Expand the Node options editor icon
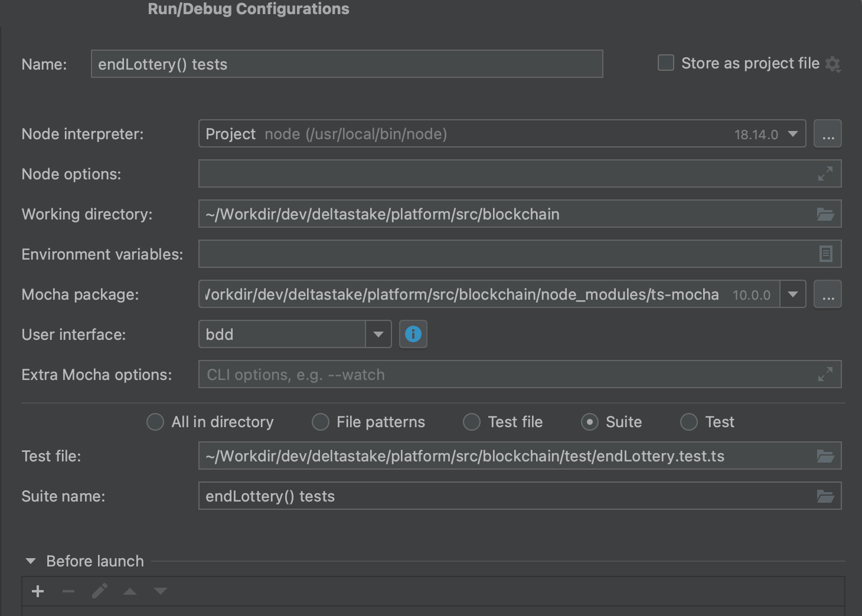The width and height of the screenshot is (862, 616). (x=826, y=173)
